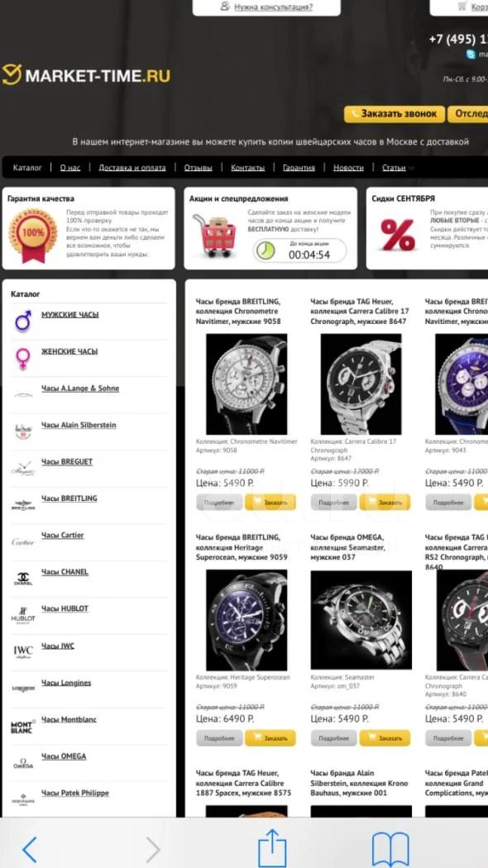Select the female symbol icon for women's watches
This screenshot has width=488, height=868.
click(22, 358)
